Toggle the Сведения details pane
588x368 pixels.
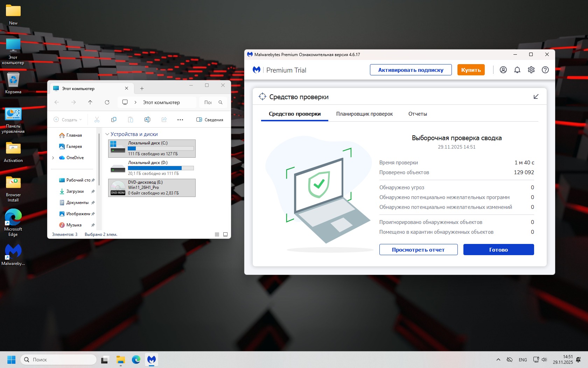(x=210, y=120)
